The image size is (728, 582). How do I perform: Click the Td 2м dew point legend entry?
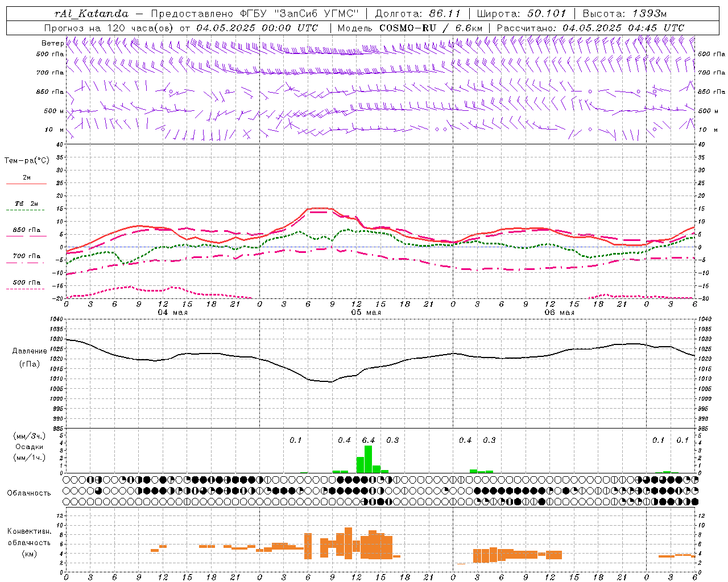coord(26,203)
